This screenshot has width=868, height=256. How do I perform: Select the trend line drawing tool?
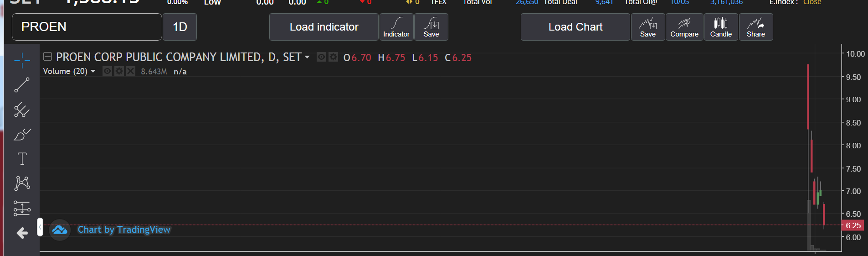click(22, 85)
